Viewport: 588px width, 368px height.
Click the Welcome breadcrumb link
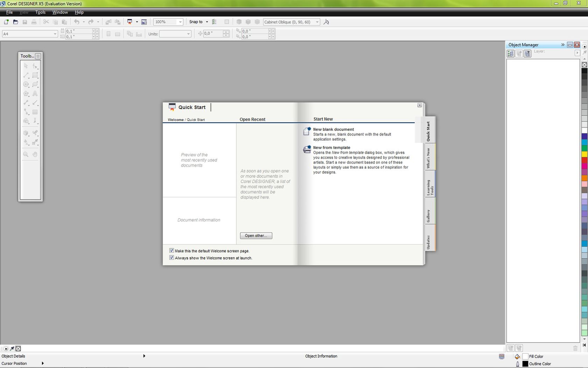point(175,120)
